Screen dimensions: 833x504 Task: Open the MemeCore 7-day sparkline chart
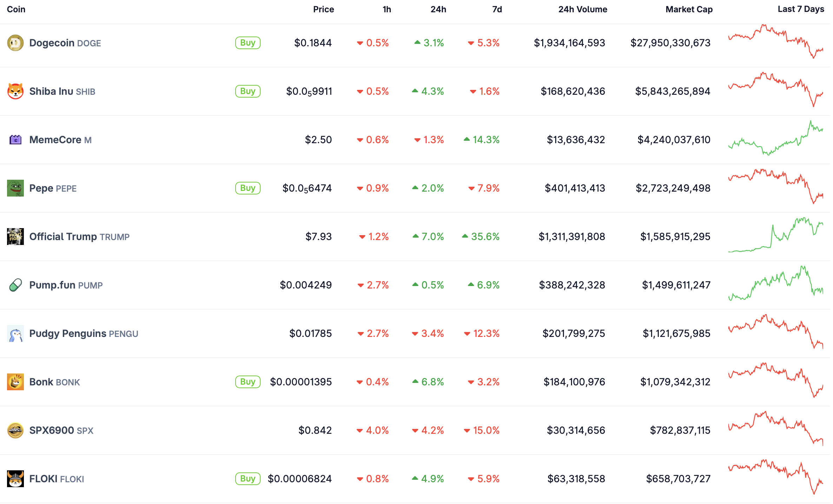click(775, 139)
